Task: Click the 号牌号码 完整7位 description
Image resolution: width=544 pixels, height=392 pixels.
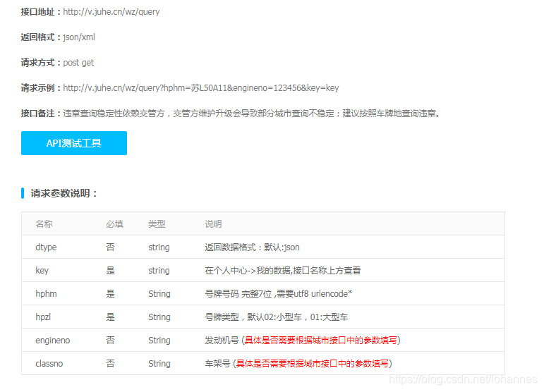Action: point(278,294)
